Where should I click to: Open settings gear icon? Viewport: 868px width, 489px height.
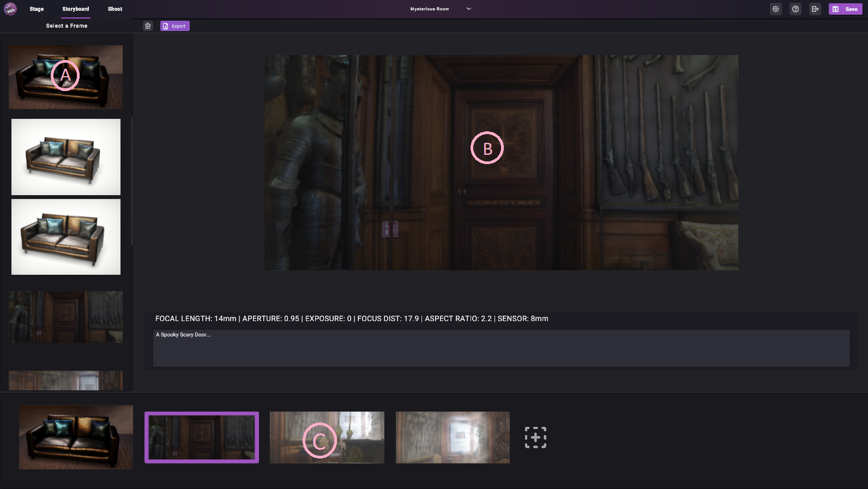click(776, 9)
